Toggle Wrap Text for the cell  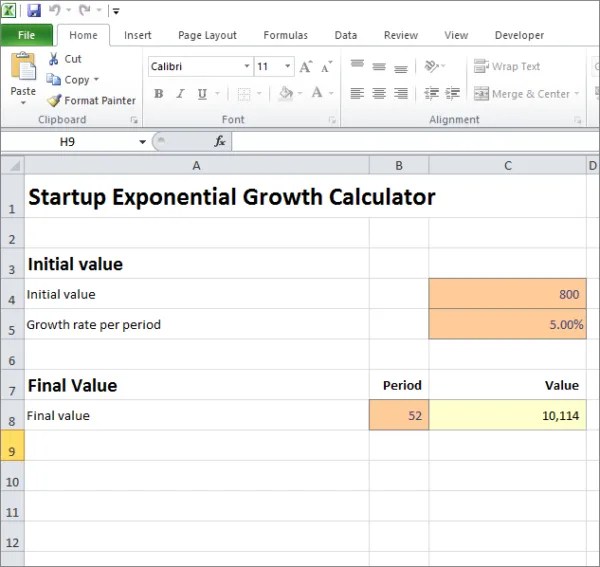[x=507, y=67]
